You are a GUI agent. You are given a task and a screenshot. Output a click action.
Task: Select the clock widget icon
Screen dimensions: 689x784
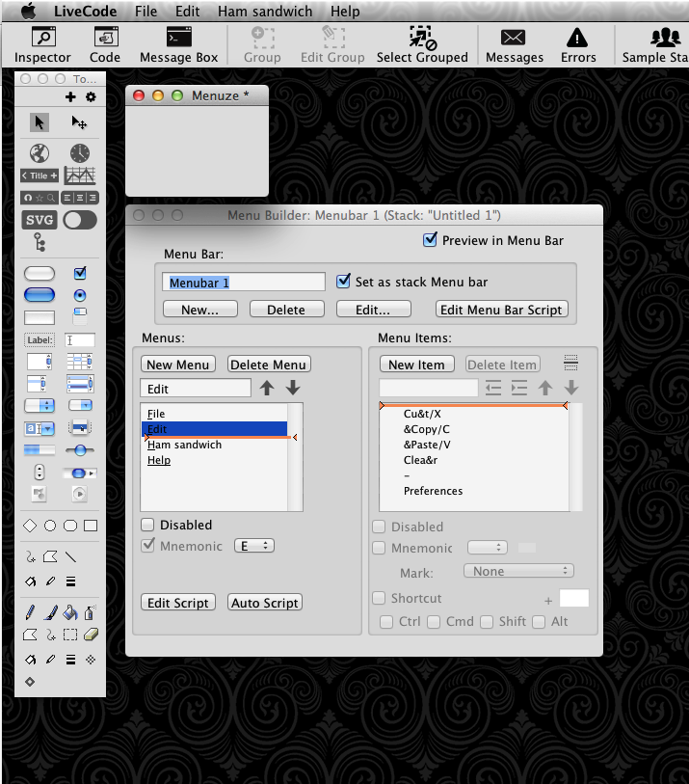coord(79,152)
